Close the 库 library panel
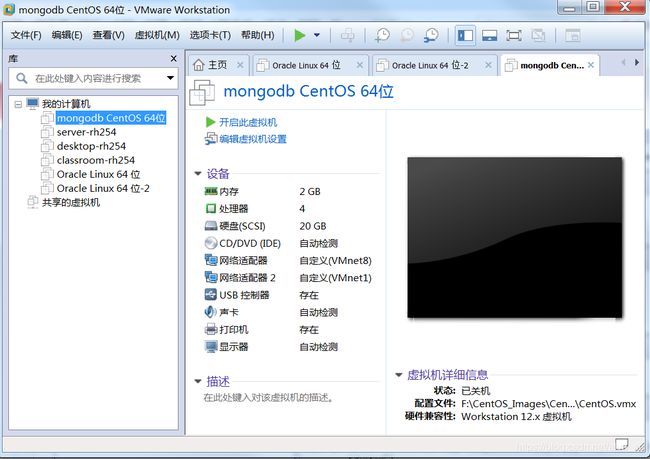650x459 pixels. 174,59
